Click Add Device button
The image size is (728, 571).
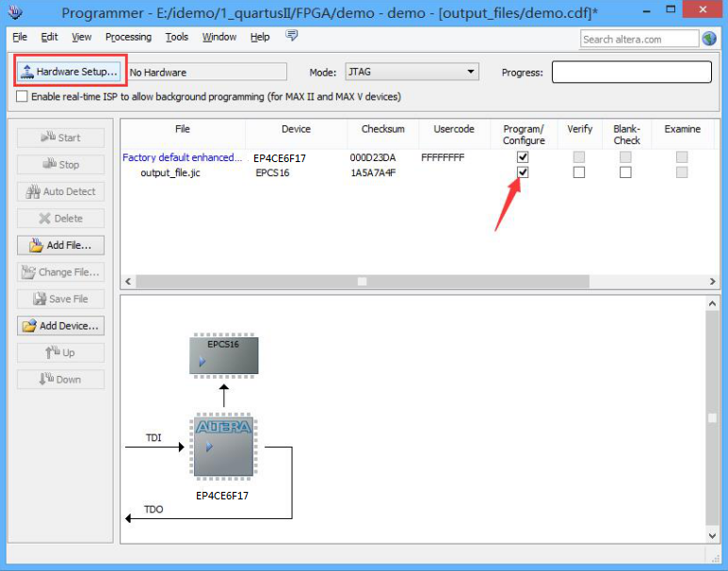60,326
